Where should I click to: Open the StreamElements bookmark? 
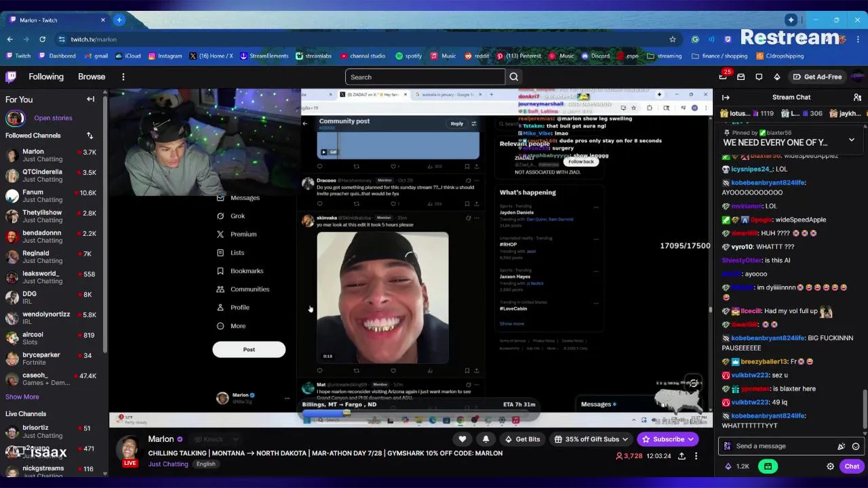point(264,56)
